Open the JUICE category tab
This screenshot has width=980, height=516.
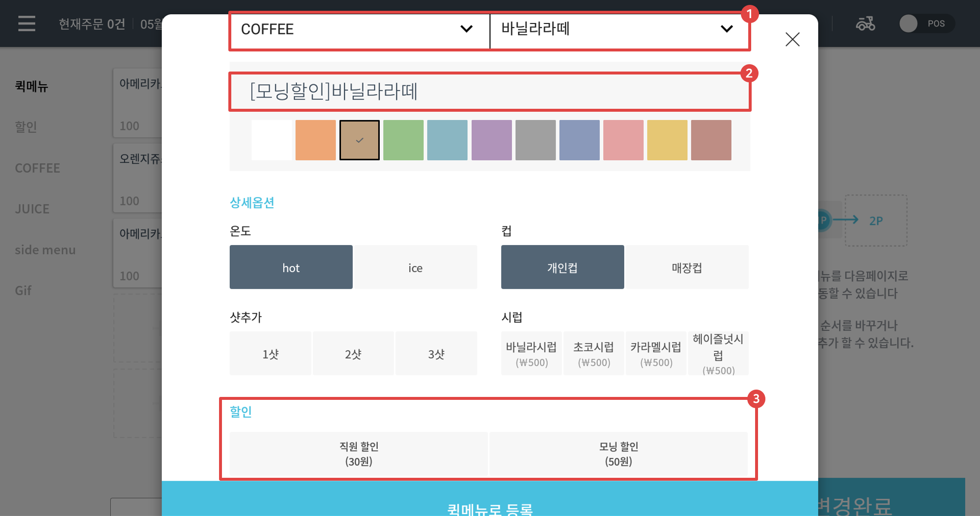coord(32,209)
